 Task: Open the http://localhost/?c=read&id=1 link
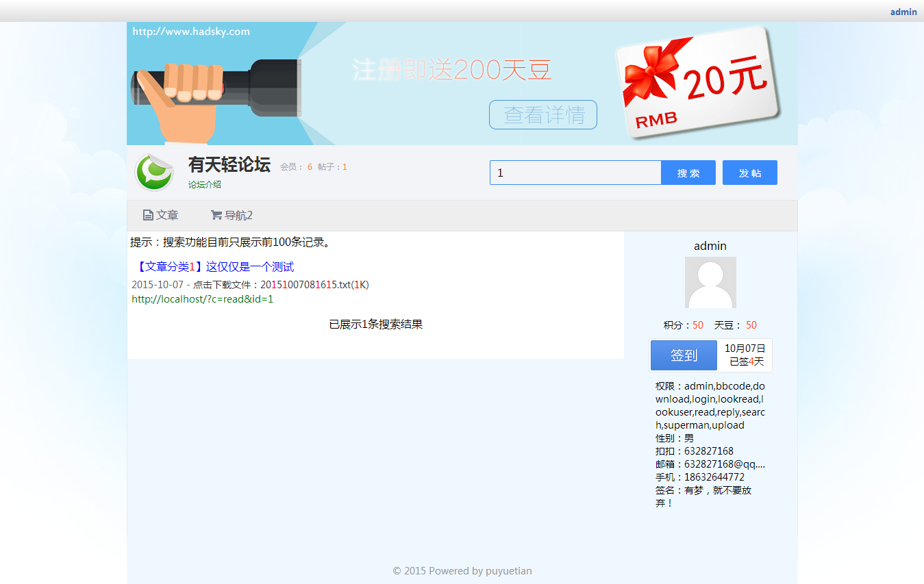[x=202, y=299]
